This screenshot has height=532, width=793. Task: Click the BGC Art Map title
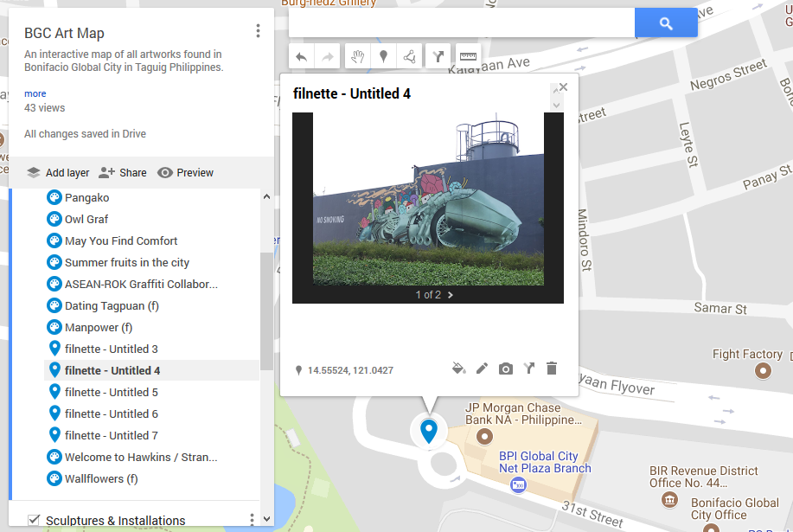(64, 34)
